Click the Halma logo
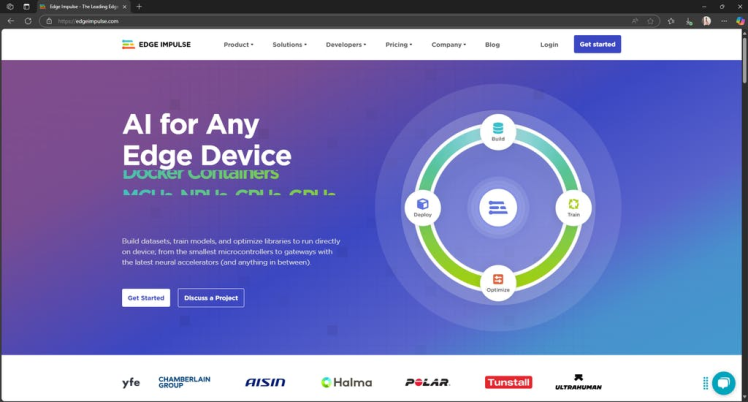 [346, 382]
